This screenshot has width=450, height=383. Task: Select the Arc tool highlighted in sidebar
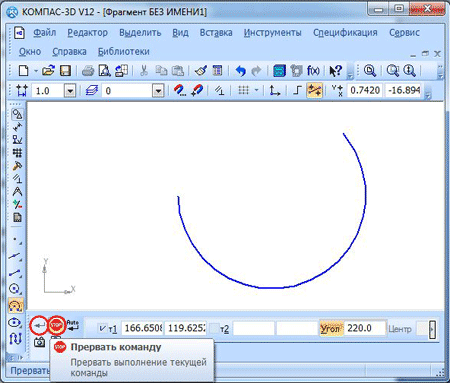16,305
